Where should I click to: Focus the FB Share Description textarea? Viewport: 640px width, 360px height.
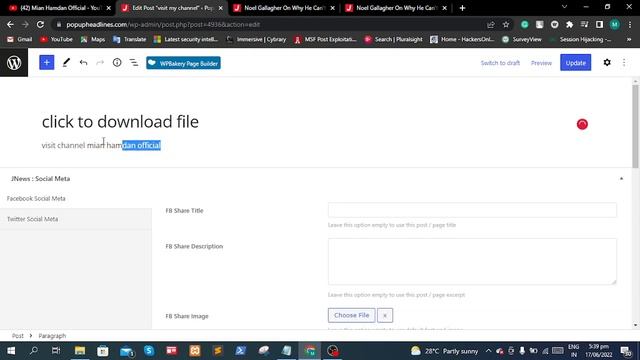tap(472, 262)
